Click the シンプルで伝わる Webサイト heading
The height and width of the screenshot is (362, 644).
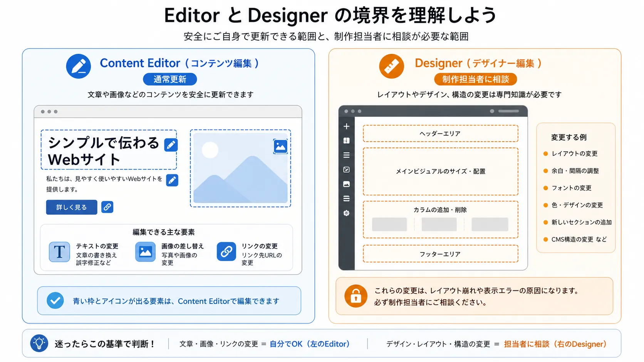pyautogui.click(x=104, y=151)
